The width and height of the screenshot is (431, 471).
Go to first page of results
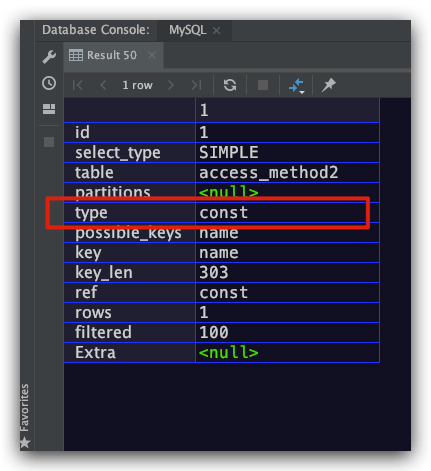tap(77, 85)
